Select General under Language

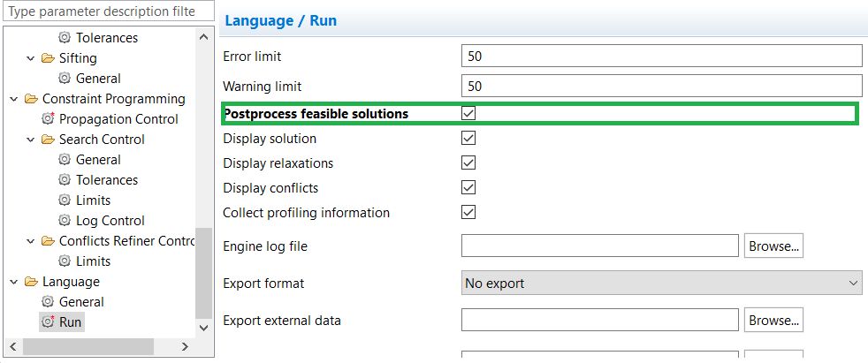pos(81,302)
